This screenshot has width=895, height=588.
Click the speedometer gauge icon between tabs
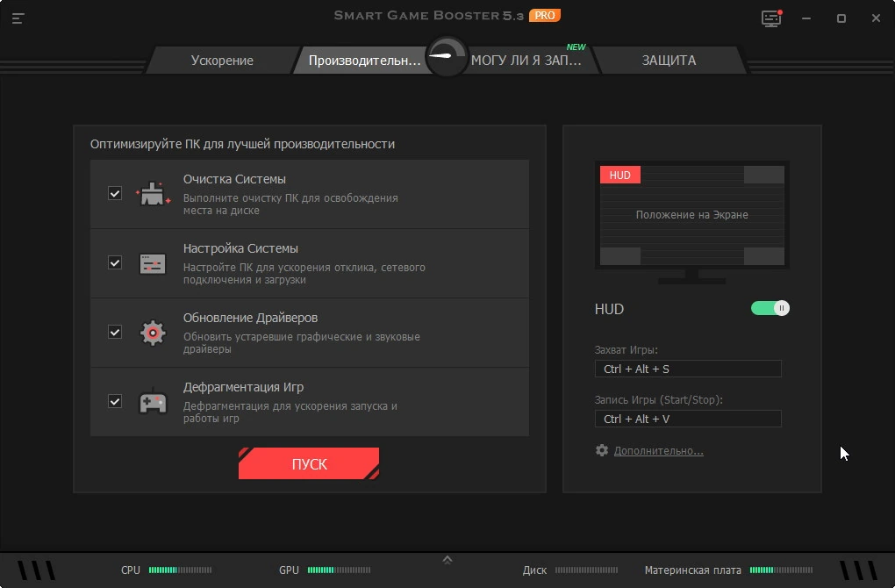[447, 56]
